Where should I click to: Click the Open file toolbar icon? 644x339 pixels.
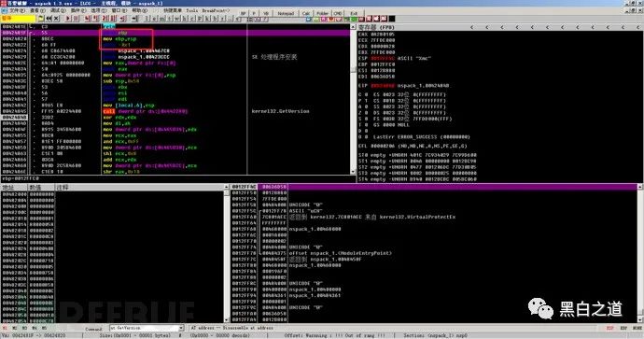(41, 19)
